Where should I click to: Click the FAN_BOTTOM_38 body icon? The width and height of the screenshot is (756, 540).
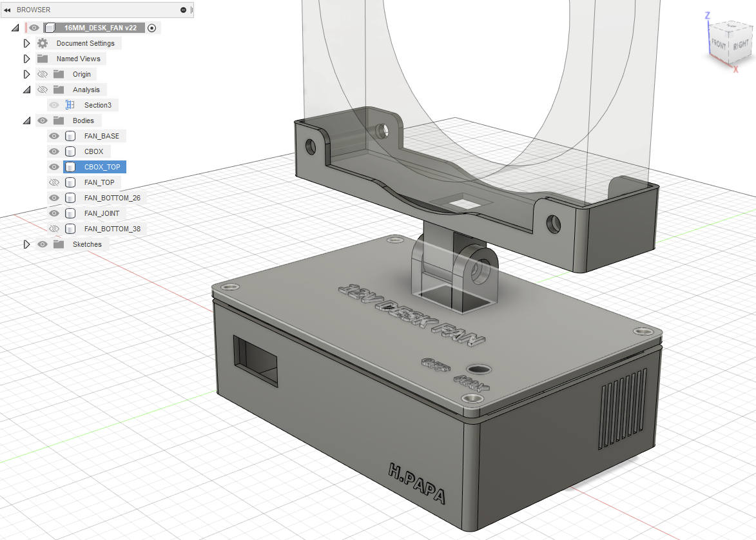(70, 229)
